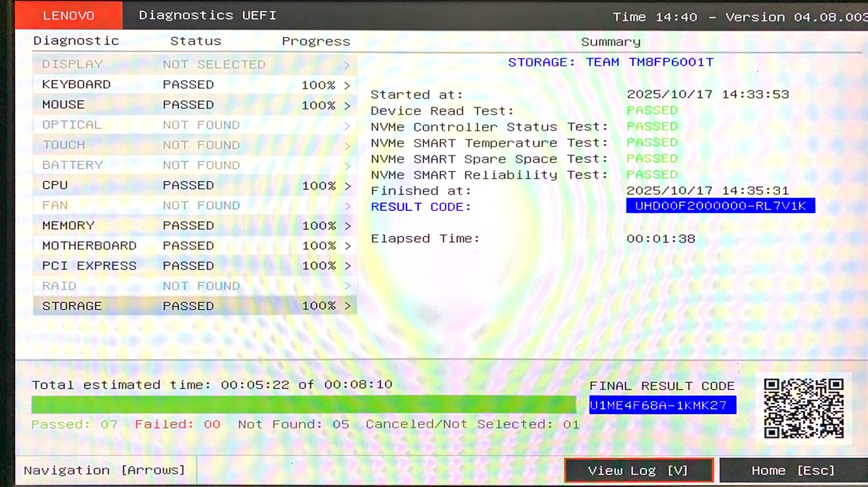Click the green total progress bar
This screenshot has height=487, width=868.
tap(303, 404)
